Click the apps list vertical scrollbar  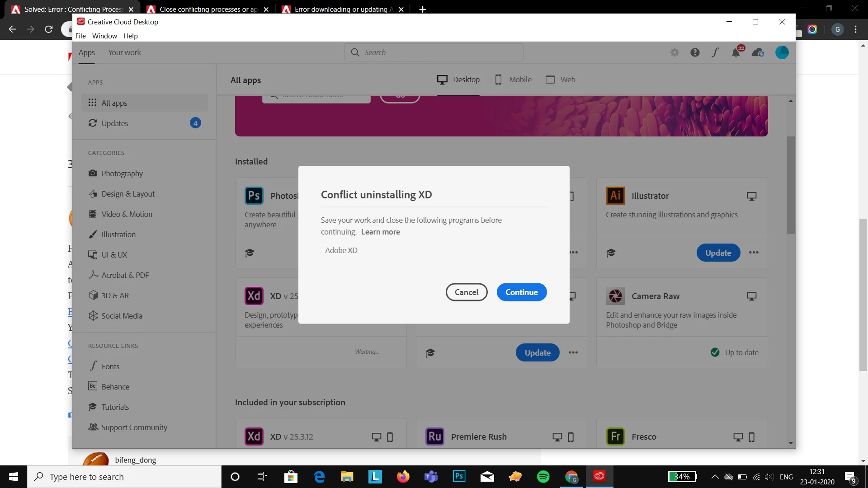[790, 185]
